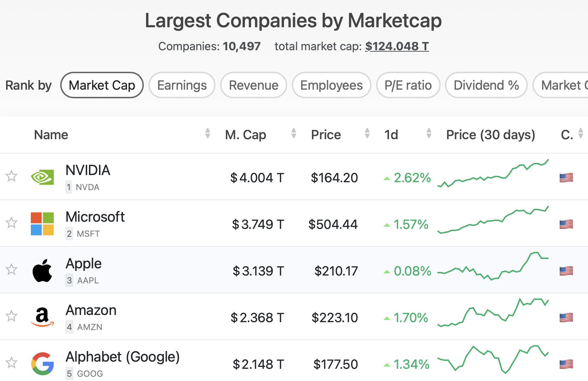
Task: Click green up arrow beside 1.34%
Action: [x=387, y=365]
